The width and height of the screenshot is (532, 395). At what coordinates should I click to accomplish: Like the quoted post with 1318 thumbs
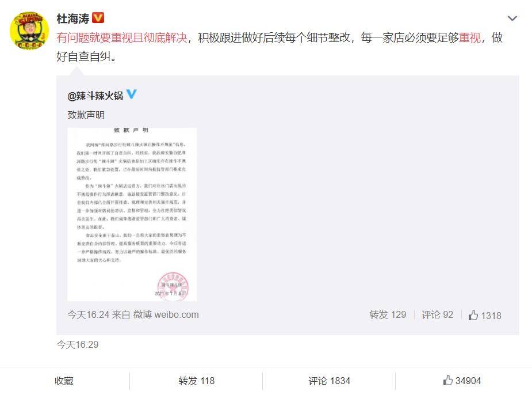click(485, 316)
